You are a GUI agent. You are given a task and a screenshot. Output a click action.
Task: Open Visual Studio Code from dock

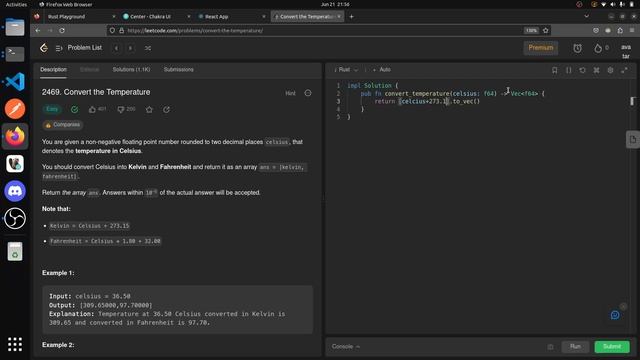click(15, 82)
